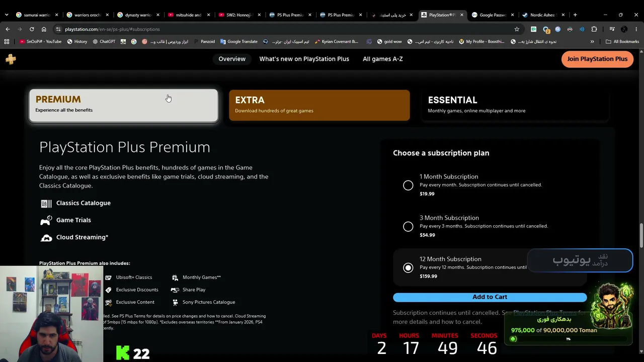Screen dimensions: 644x362
Task: Click the Share Play icon
Action: (x=175, y=290)
